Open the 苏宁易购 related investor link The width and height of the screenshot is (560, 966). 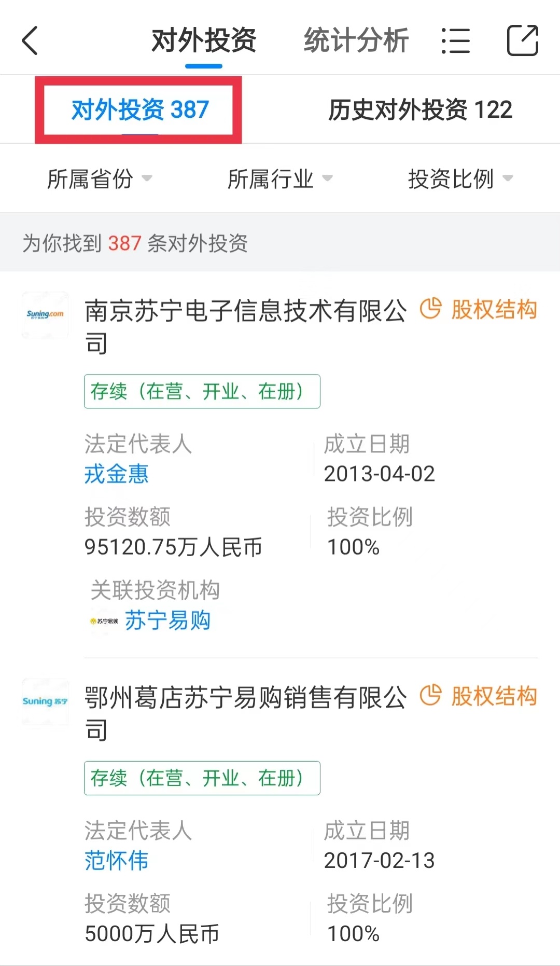coord(167,621)
